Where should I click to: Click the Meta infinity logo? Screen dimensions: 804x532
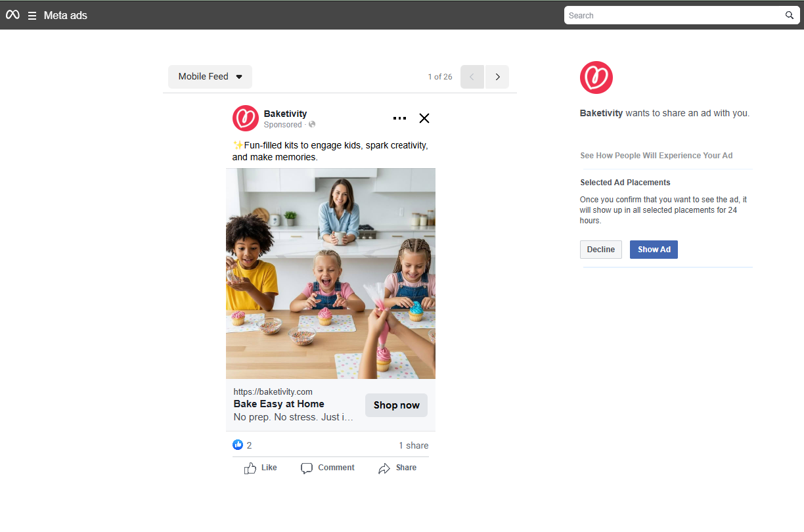12,15
